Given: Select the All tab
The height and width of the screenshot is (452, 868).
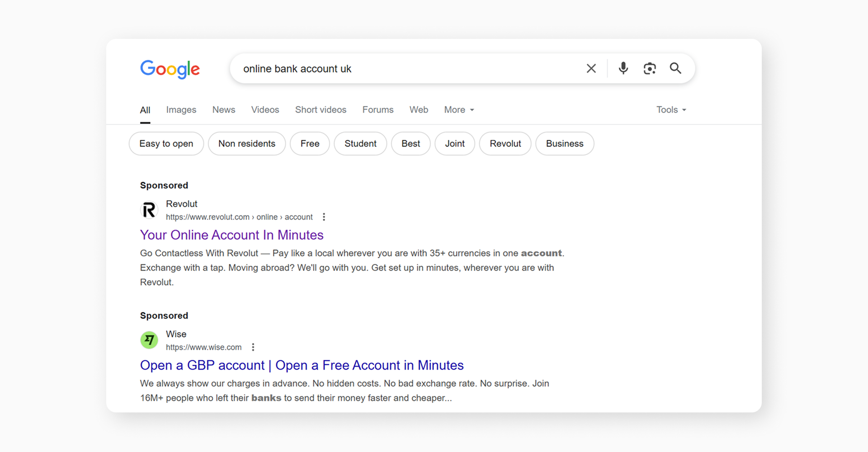Looking at the screenshot, I should 145,110.
